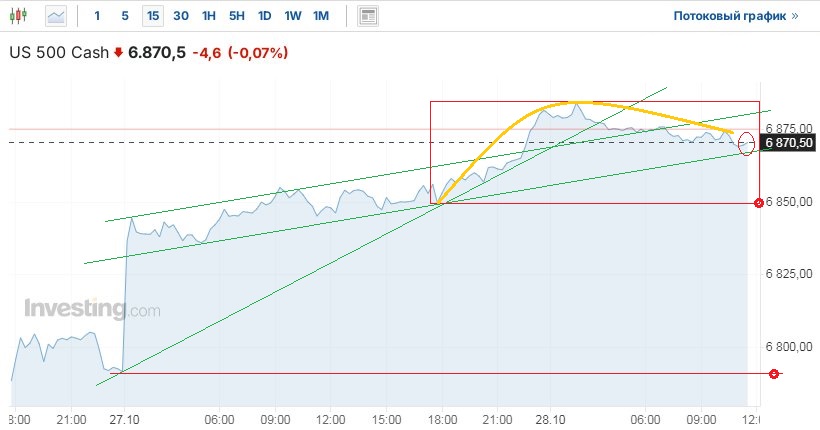Select the 1M monthly interval

click(320, 16)
